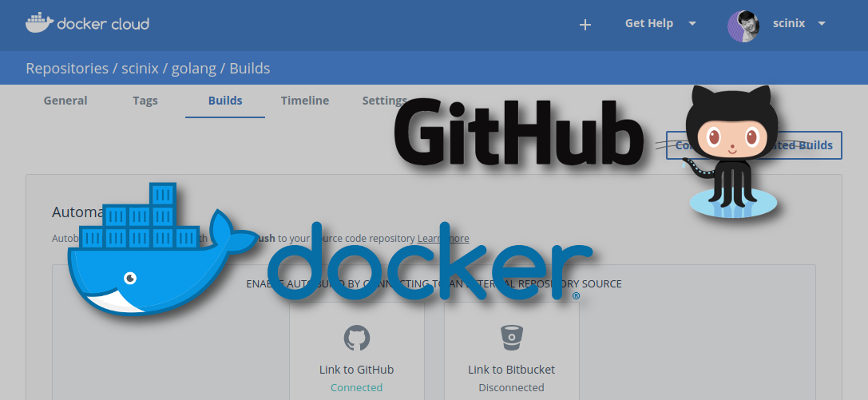
Task: Open the Get Help dropdown
Action: point(660,23)
